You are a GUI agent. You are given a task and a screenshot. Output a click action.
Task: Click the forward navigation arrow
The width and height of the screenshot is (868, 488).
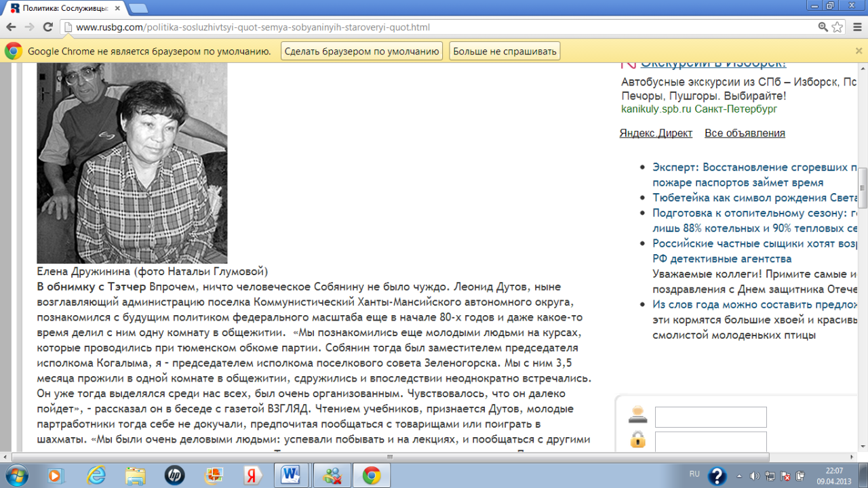29,27
